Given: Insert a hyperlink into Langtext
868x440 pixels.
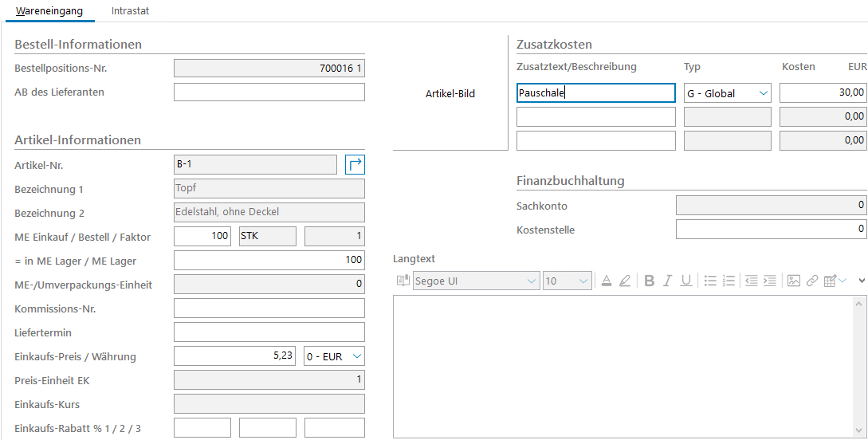Looking at the screenshot, I should [x=812, y=281].
